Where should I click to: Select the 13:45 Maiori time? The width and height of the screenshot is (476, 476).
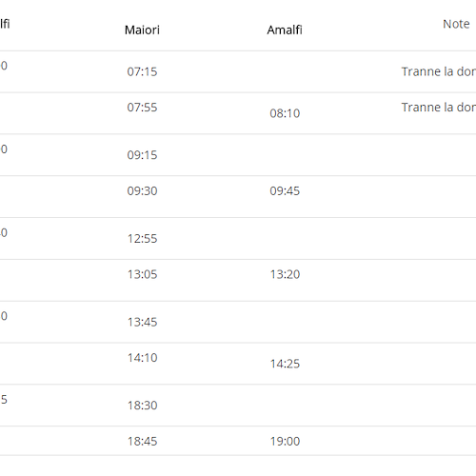142,322
